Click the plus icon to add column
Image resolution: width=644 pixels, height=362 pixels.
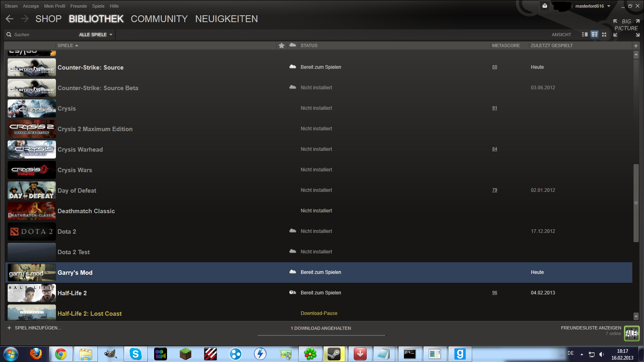pyautogui.click(x=636, y=46)
